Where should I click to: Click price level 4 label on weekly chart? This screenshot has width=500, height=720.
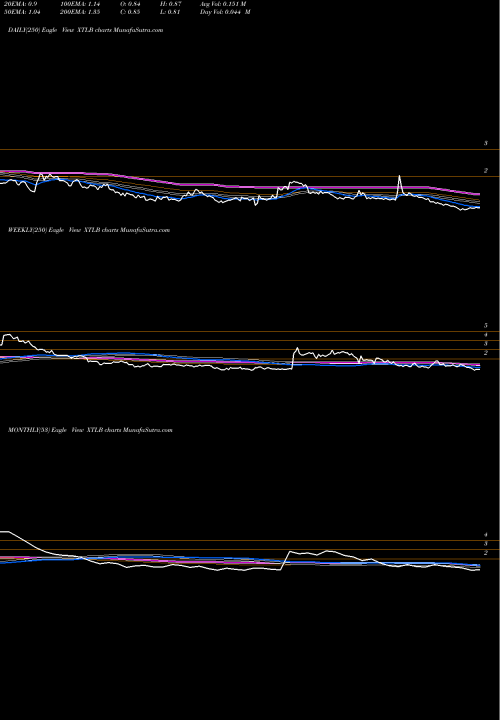(x=485, y=335)
